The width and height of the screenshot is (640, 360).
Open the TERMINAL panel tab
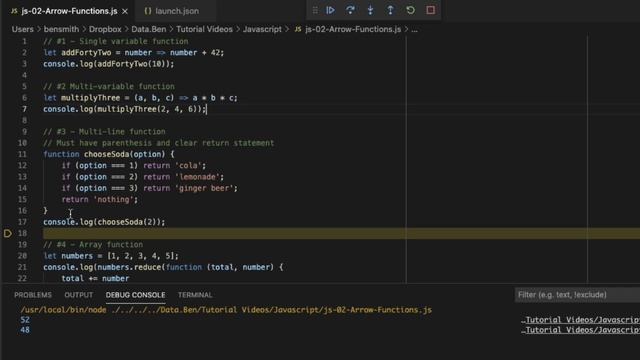[195, 295]
